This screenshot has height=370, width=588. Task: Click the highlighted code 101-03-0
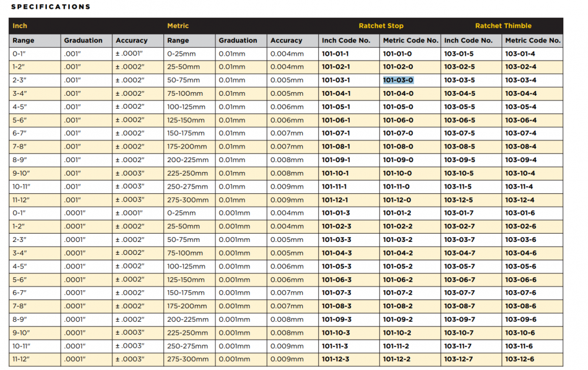tap(398, 80)
